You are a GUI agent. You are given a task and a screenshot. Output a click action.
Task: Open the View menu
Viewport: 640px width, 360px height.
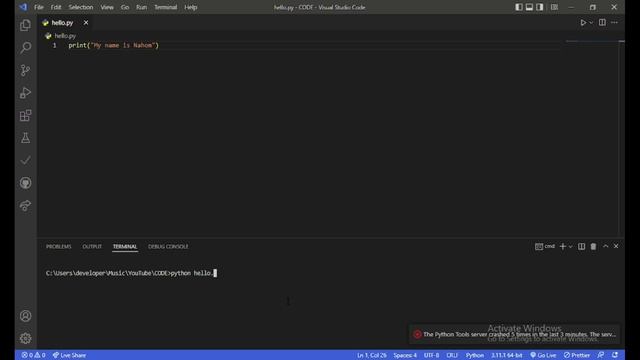[x=107, y=7]
